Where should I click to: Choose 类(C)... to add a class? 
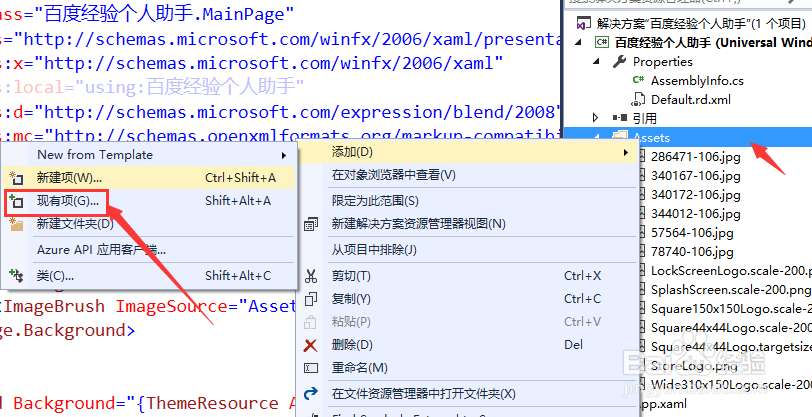click(x=149, y=276)
